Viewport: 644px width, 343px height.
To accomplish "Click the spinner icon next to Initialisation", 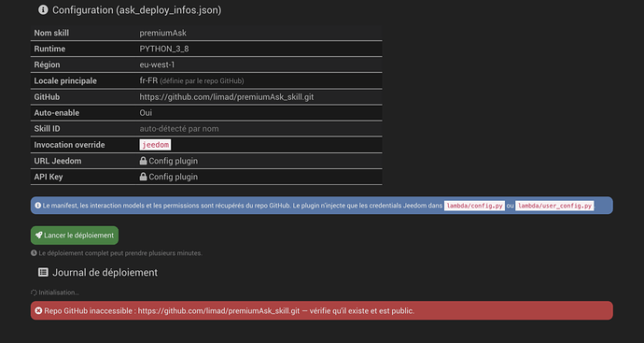I will 34,293.
